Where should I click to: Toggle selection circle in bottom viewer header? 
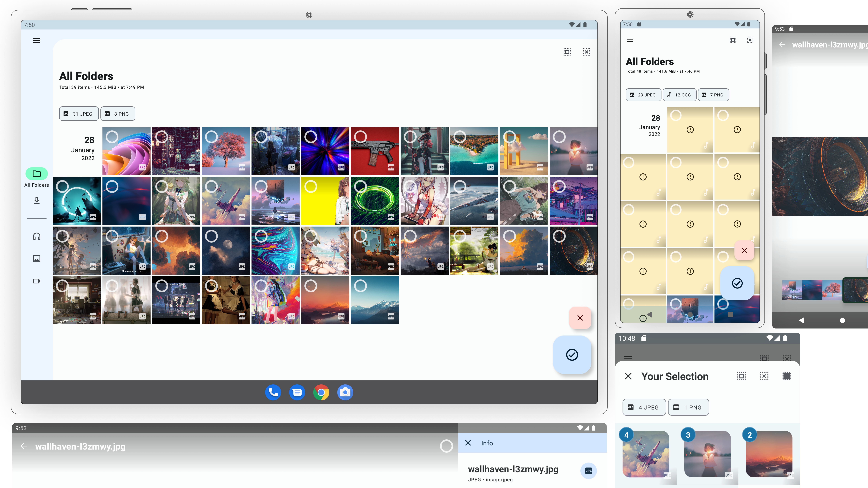pyautogui.click(x=446, y=446)
